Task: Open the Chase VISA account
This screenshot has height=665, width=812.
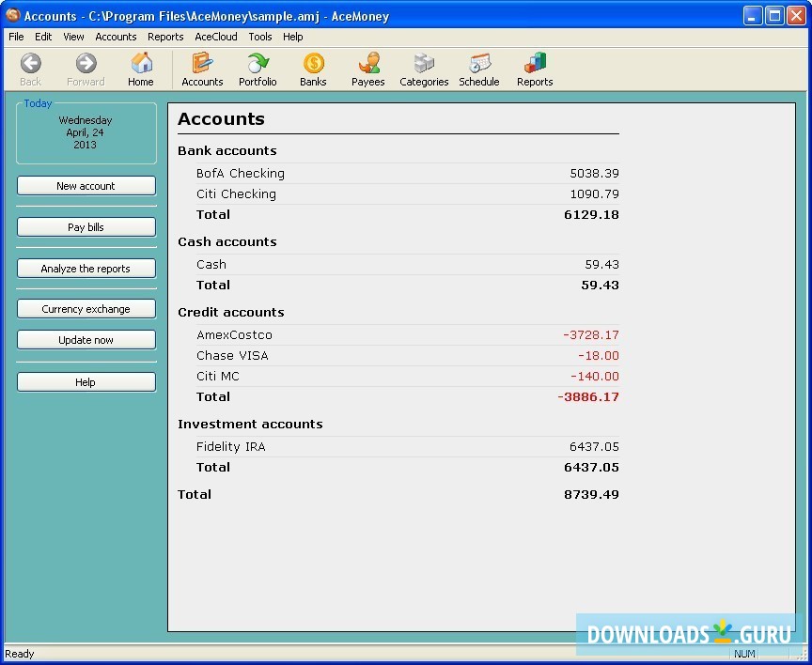Action: coord(232,356)
